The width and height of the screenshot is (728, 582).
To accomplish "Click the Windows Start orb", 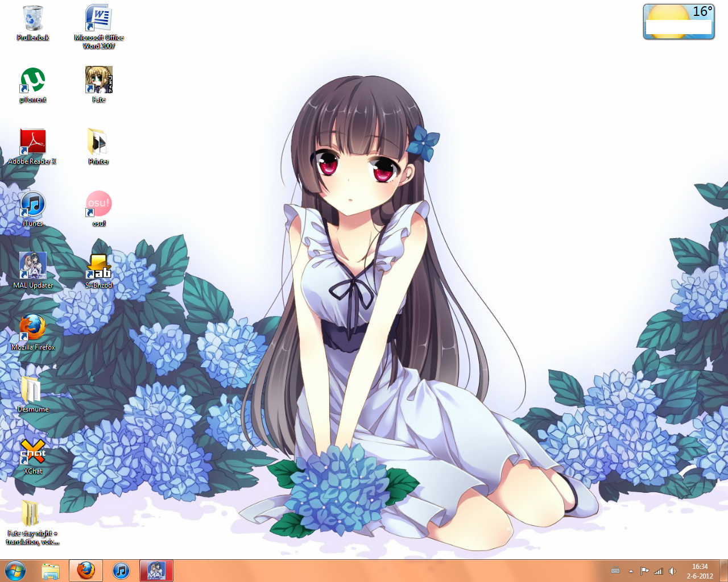I will pyautogui.click(x=15, y=571).
